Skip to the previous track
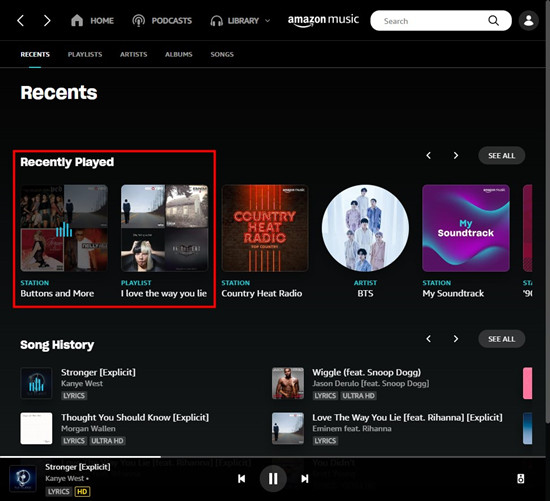 [241, 479]
